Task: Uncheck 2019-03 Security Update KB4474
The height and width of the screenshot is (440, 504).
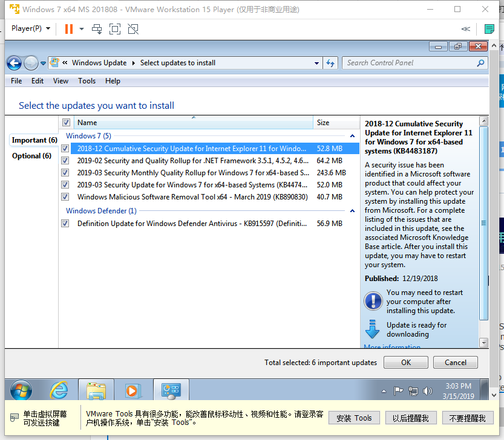Action: pos(65,185)
